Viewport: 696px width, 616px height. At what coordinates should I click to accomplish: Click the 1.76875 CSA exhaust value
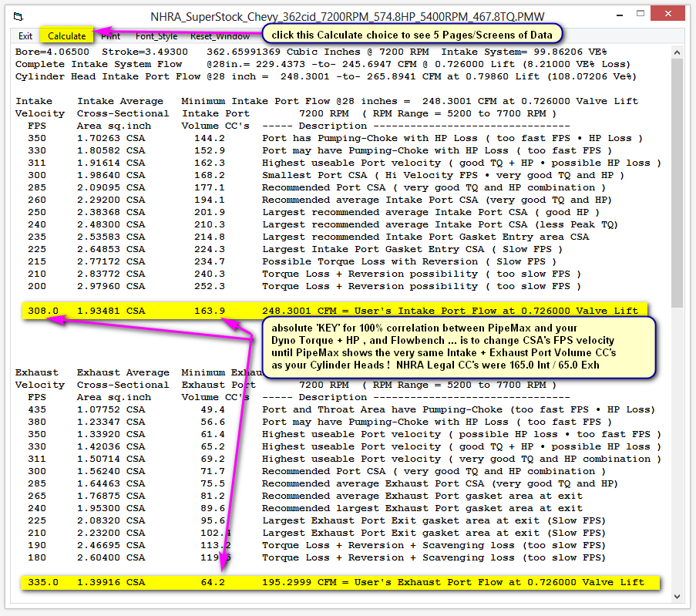coord(111,496)
